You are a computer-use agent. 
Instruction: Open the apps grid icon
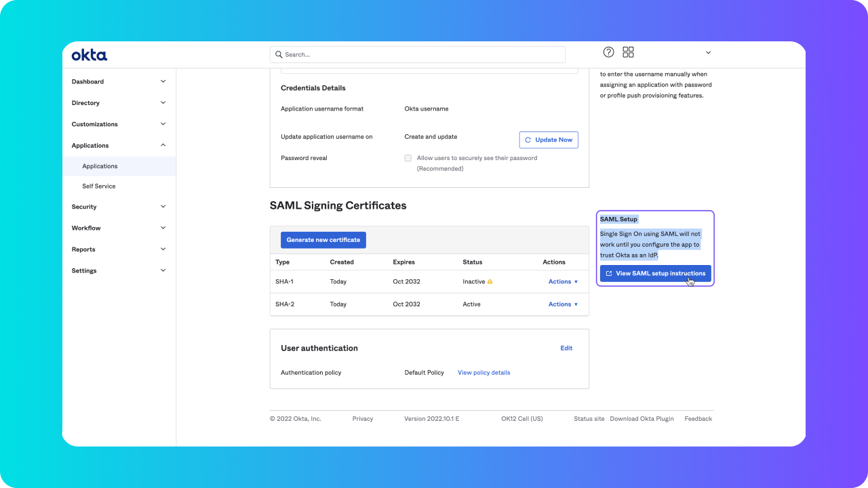(628, 52)
